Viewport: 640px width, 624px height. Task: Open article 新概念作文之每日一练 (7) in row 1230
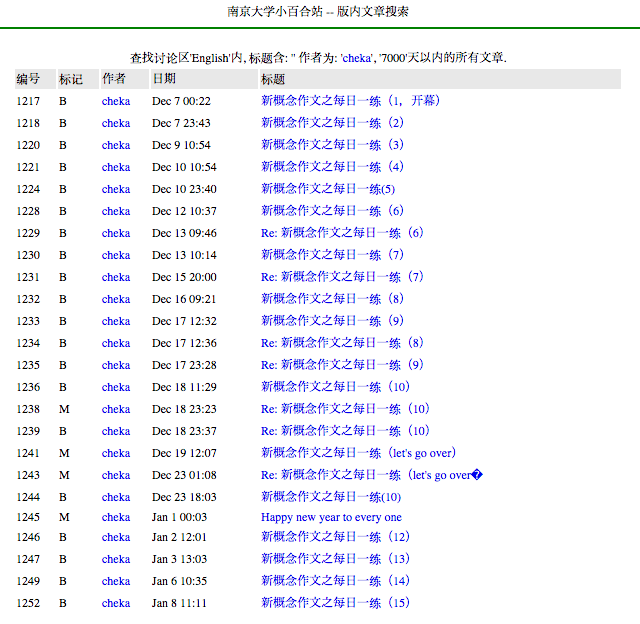pyautogui.click(x=332, y=255)
